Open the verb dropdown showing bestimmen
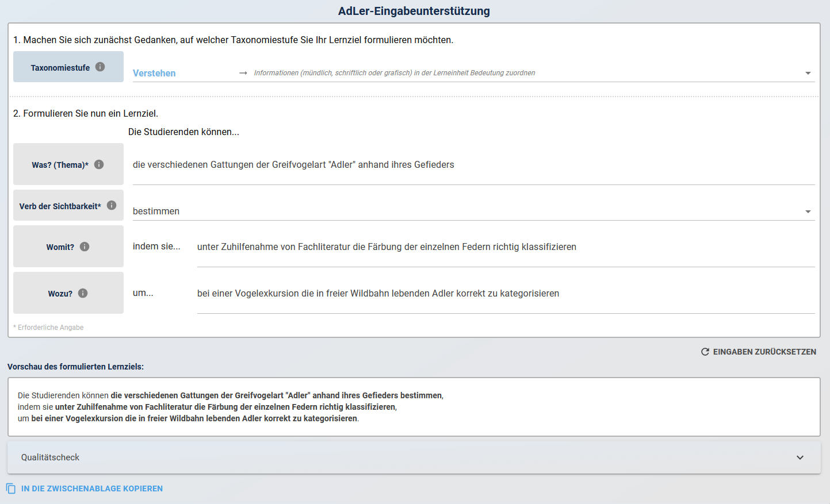Screen dimensions: 830x504 (808, 211)
